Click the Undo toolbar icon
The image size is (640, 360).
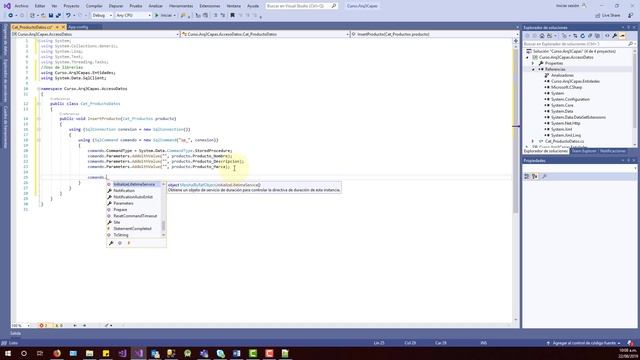coord(68,16)
